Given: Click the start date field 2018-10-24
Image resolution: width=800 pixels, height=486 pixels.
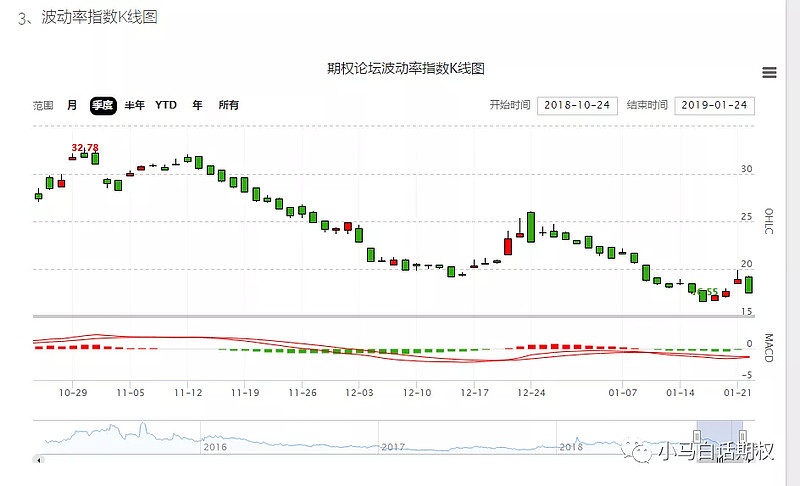Looking at the screenshot, I should coord(577,106).
